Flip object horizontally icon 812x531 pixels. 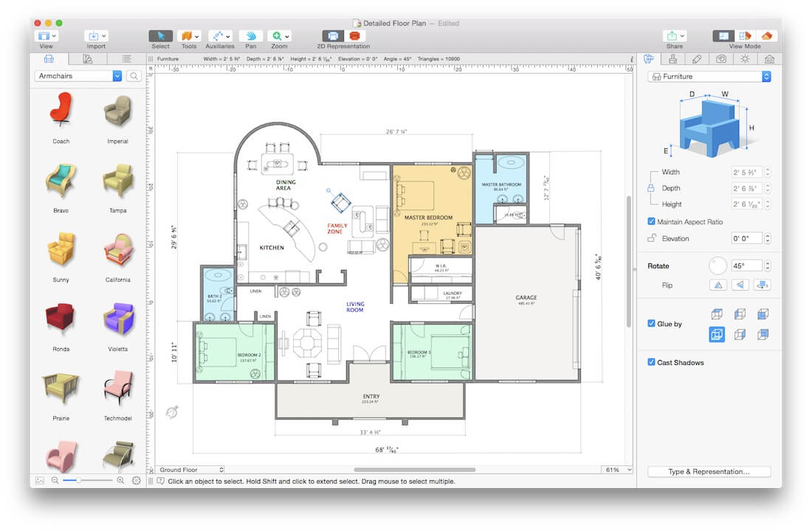[718, 285]
